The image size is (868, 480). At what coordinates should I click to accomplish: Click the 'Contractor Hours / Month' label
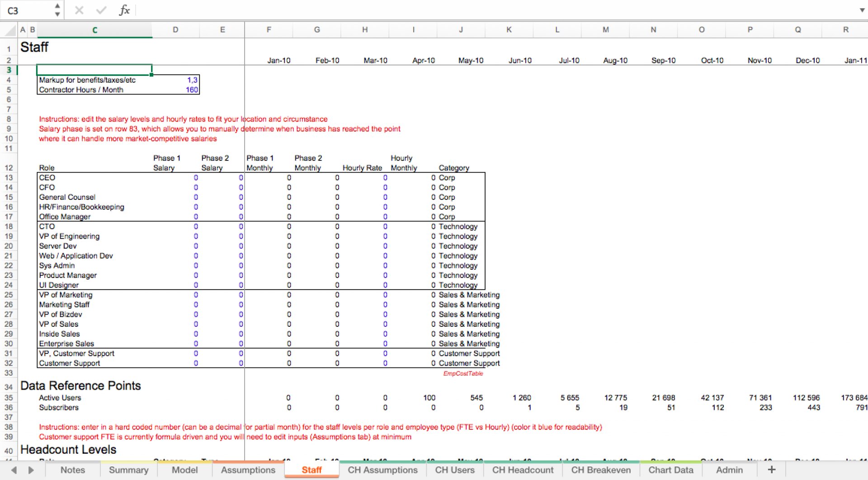[x=81, y=89]
